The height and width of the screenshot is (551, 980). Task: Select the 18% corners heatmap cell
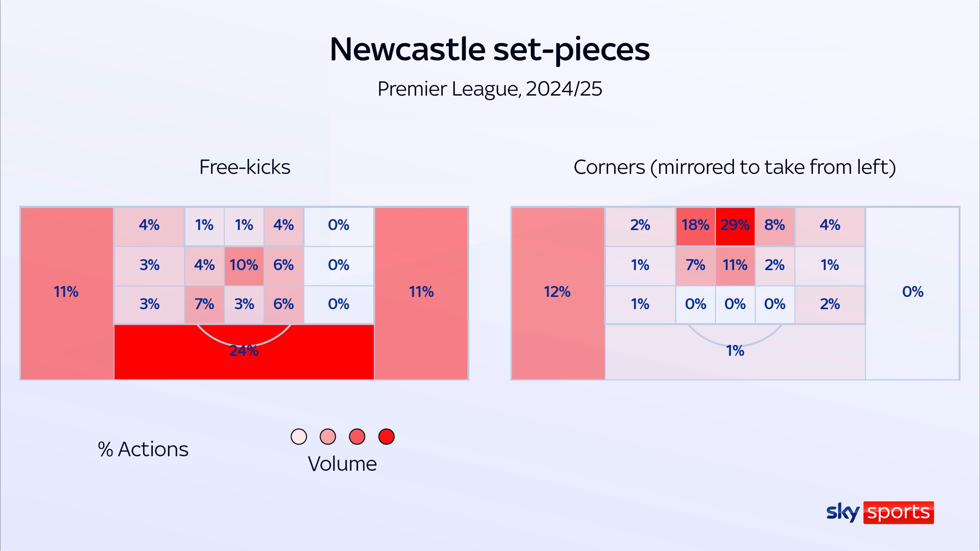[695, 226]
